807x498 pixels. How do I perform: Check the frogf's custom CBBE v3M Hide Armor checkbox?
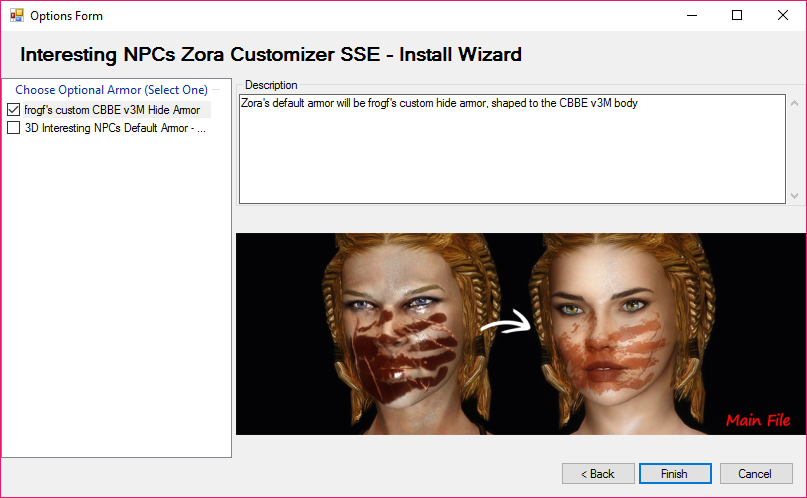point(13,110)
